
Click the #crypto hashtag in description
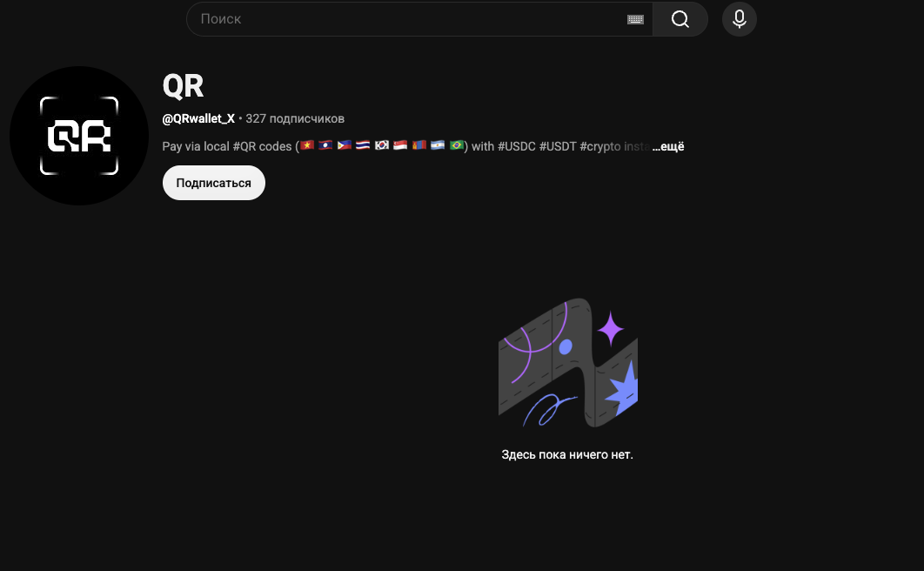(x=600, y=147)
